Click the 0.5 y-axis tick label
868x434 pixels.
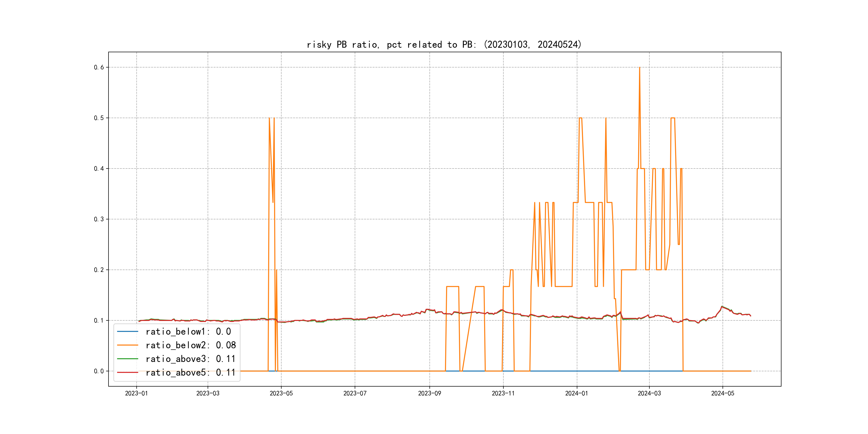point(99,118)
